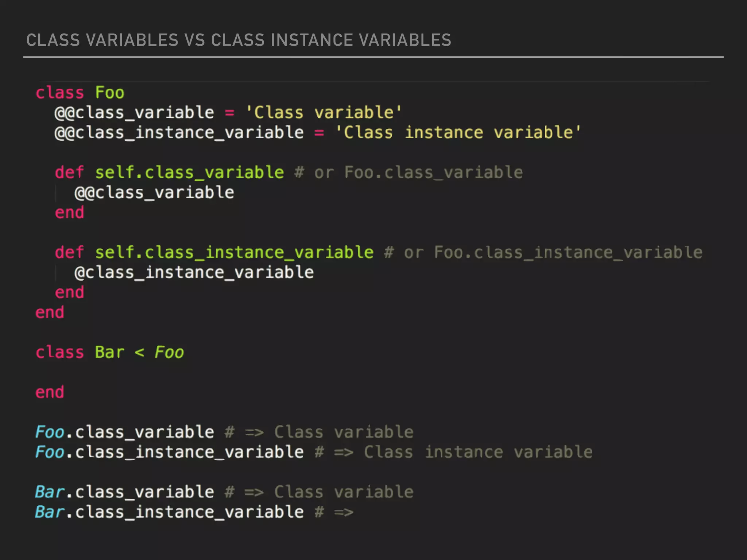
Task: Click the comment '# or Foo.class_variable'
Action: [x=409, y=172]
